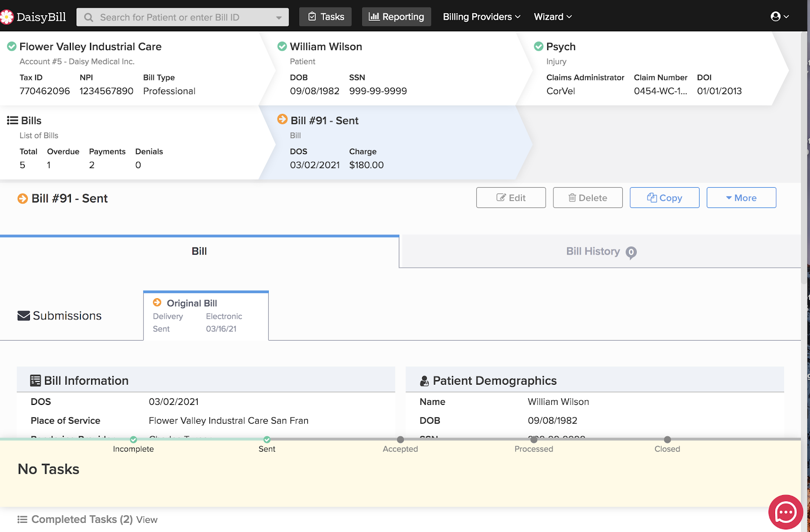Switch to the Bill History tab
This screenshot has height=532, width=810.
600,252
